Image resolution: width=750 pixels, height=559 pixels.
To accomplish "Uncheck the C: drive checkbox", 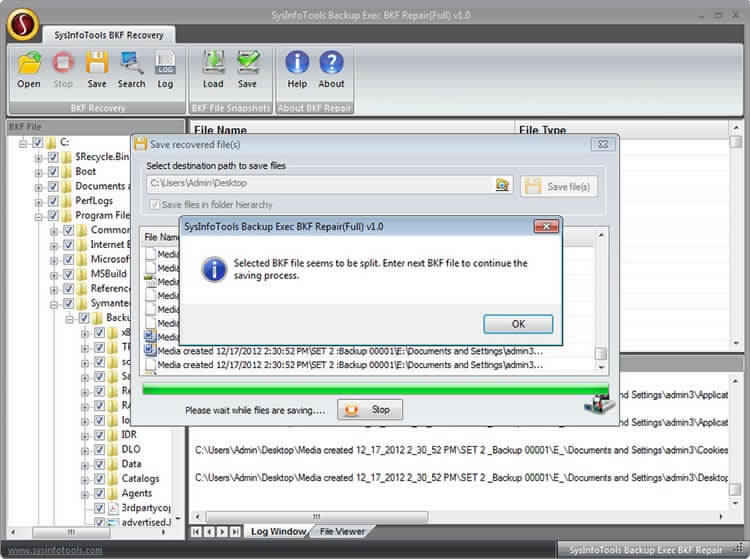I will 37,142.
